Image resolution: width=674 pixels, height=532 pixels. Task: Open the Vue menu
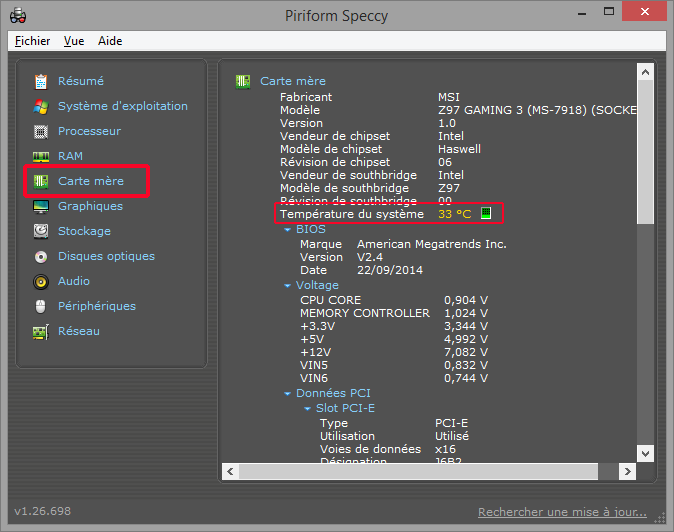[x=74, y=41]
